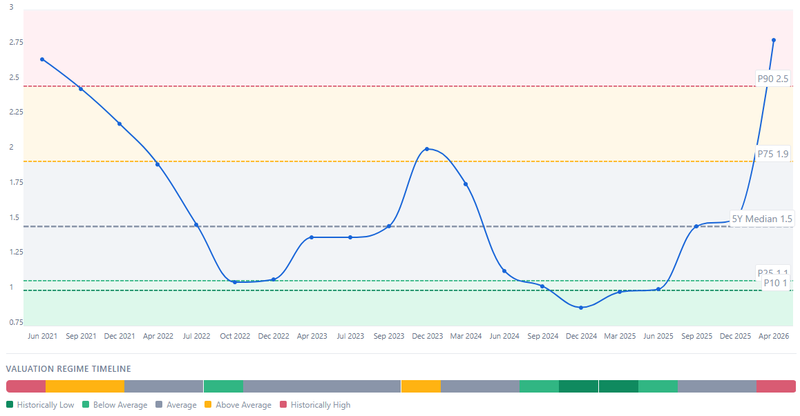Click the Historically Low legend swatch
The image size is (800, 416).
(x=10, y=405)
